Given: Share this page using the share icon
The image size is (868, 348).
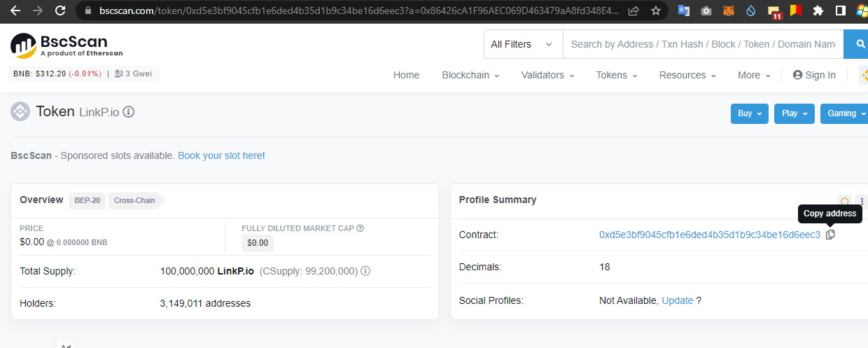Looking at the screenshot, I should 633,11.
